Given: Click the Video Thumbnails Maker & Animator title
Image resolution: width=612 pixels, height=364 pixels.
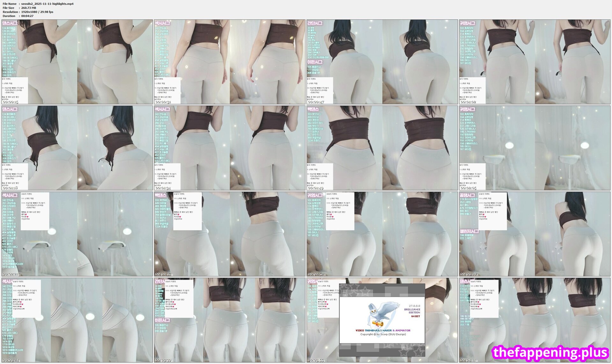Looking at the screenshot, I should point(383,330).
